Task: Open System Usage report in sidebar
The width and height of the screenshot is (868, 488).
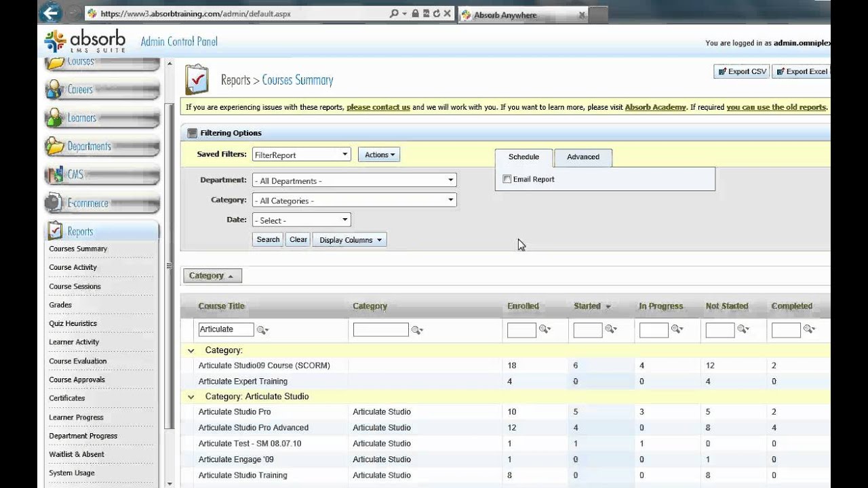Action: (71, 473)
